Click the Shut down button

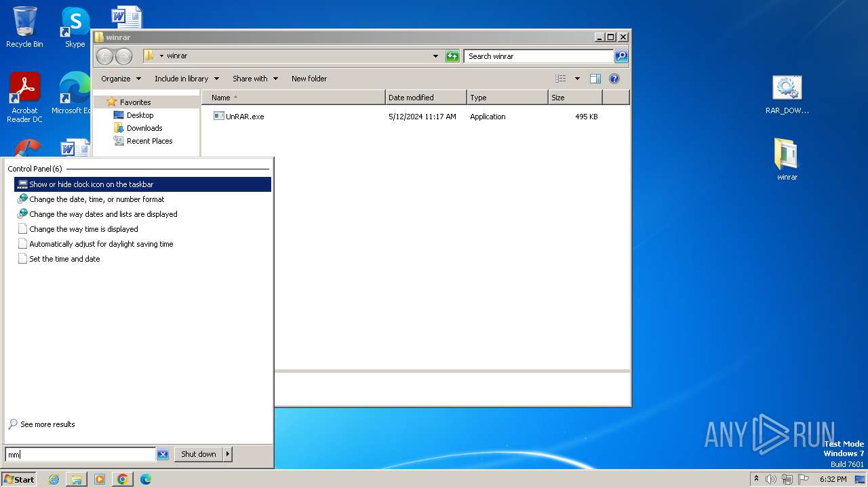199,455
